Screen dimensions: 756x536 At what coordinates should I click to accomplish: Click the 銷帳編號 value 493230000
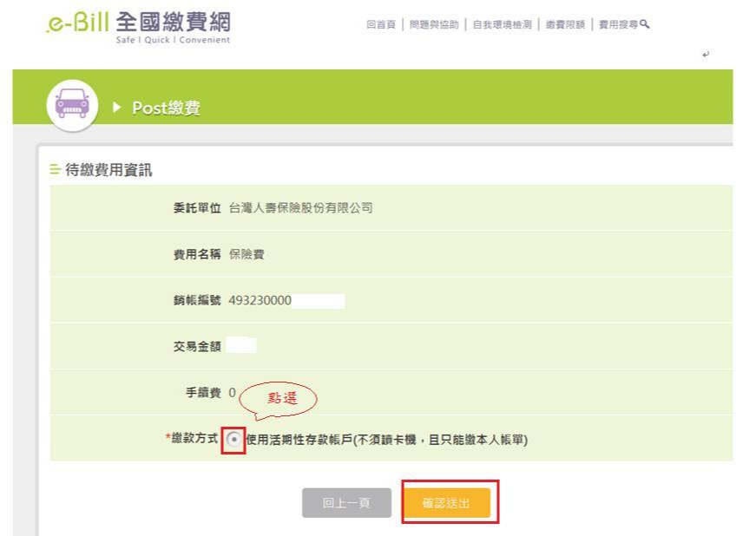(x=260, y=300)
